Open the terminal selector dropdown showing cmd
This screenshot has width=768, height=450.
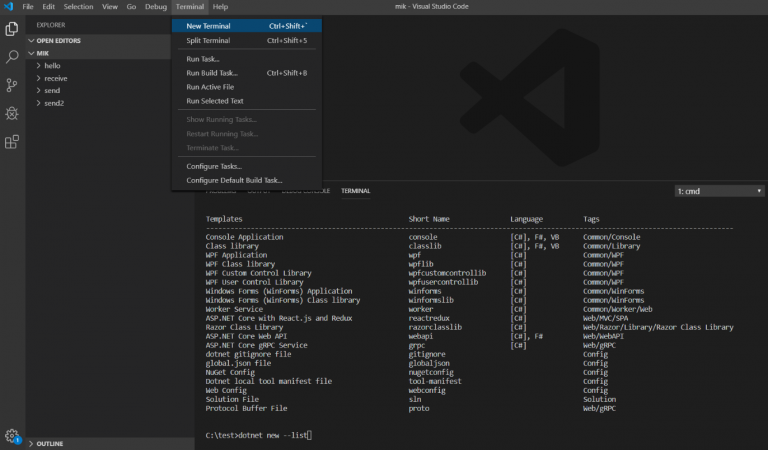pos(719,190)
